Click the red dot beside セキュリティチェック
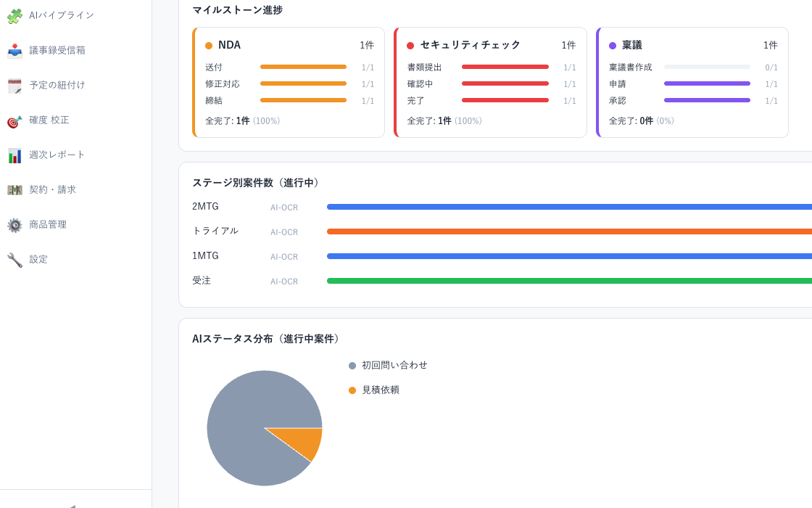812x508 pixels. (x=410, y=46)
